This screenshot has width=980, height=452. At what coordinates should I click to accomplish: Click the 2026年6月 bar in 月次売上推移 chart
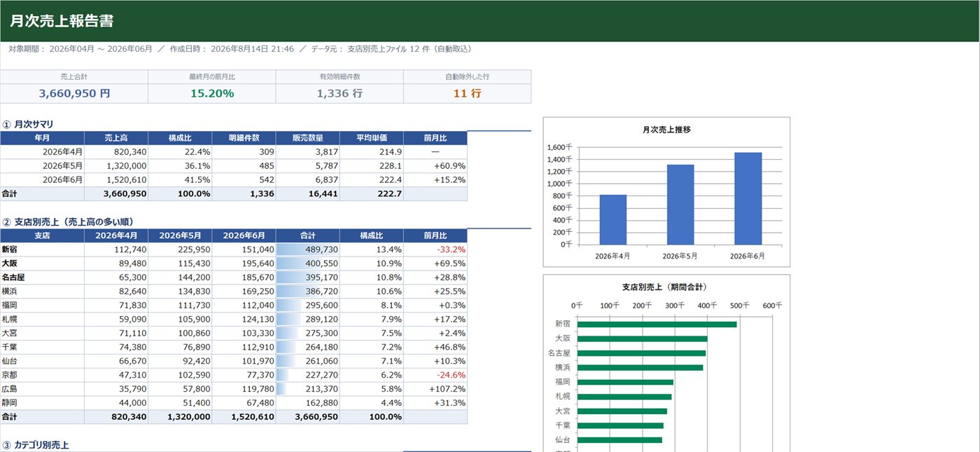(748, 198)
